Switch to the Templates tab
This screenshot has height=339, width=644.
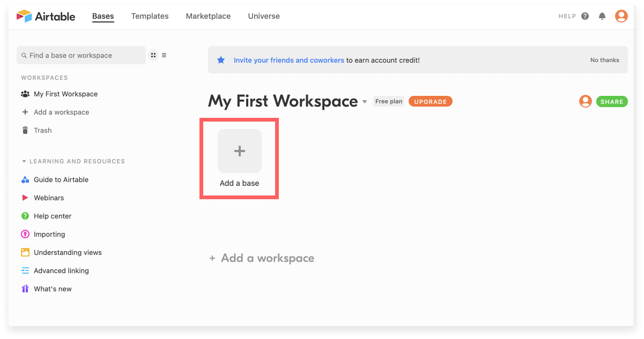pyautogui.click(x=150, y=16)
